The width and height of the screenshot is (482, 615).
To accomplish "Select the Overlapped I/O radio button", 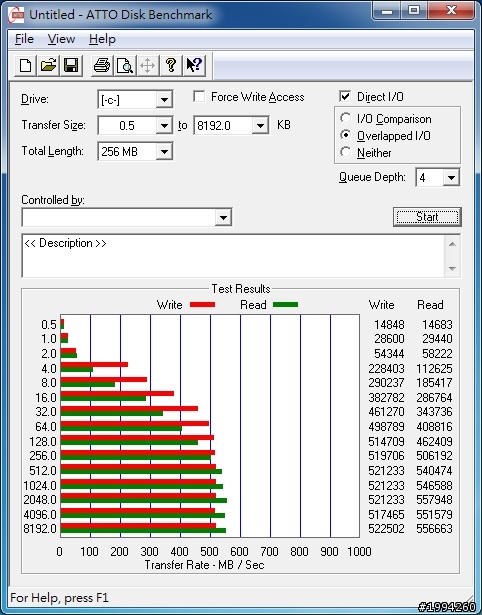I will [x=346, y=135].
